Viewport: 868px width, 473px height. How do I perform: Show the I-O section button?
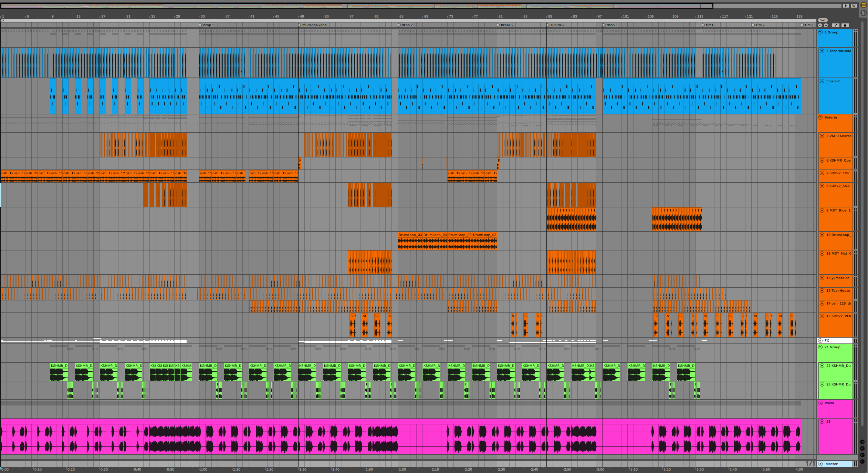point(862,442)
